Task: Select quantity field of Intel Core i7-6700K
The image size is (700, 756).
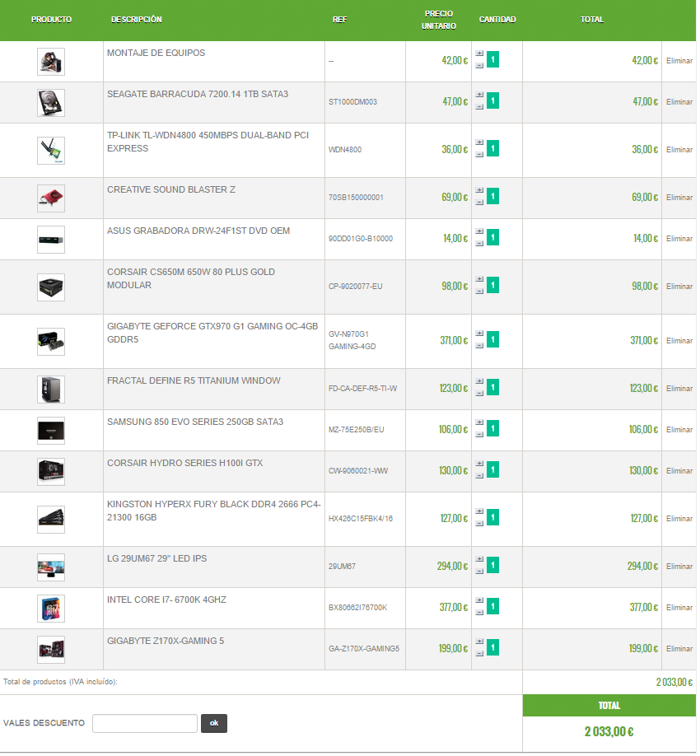Action: [x=492, y=607]
